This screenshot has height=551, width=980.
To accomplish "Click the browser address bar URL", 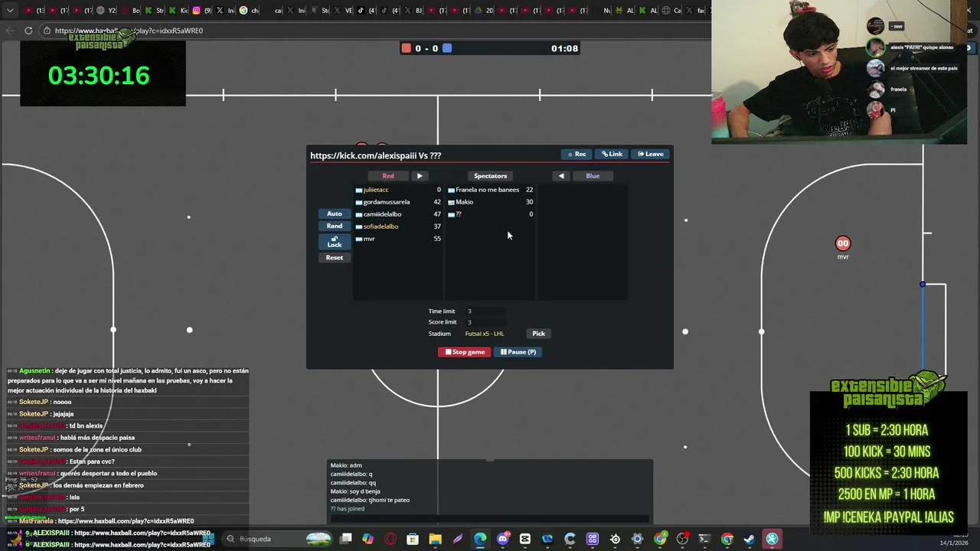I will pyautogui.click(x=129, y=31).
